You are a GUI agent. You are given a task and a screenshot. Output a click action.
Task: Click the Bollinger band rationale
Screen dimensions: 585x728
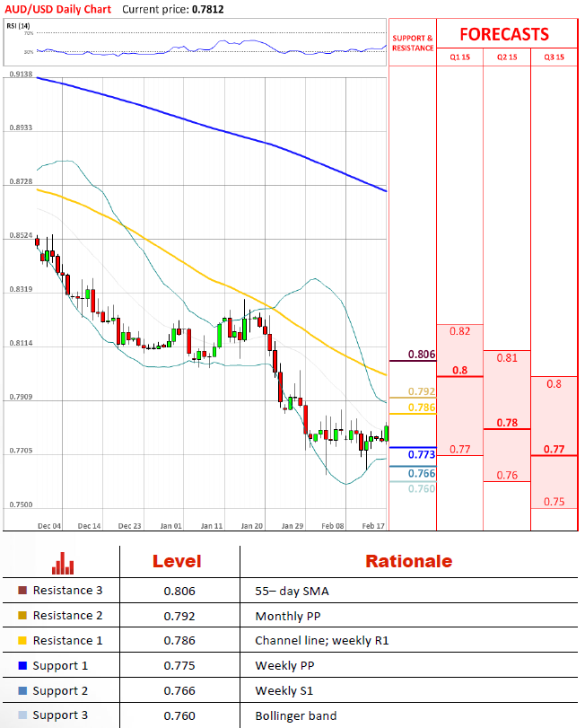coord(295,716)
